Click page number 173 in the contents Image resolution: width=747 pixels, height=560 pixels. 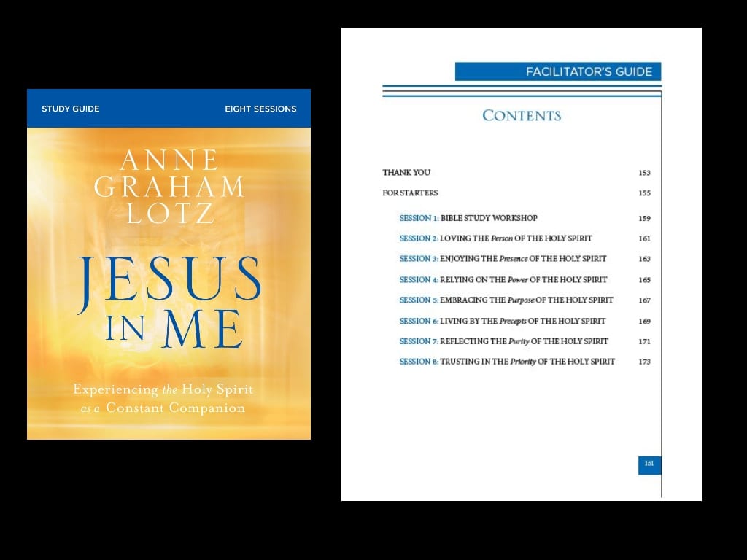(645, 362)
